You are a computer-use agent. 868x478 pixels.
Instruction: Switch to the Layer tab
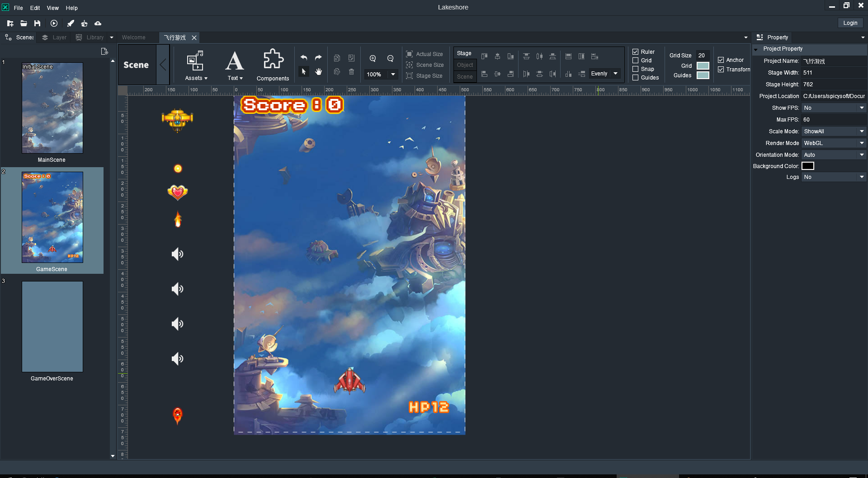(x=54, y=37)
